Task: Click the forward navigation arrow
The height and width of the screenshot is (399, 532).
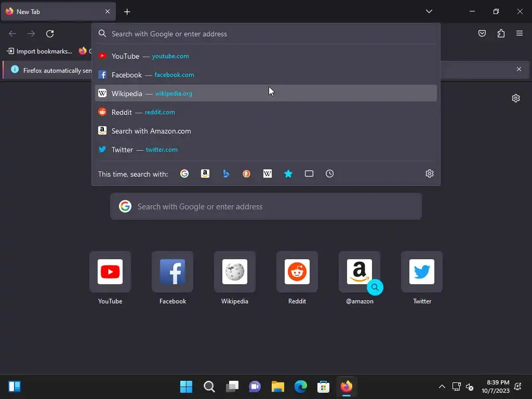Action: 31,34
